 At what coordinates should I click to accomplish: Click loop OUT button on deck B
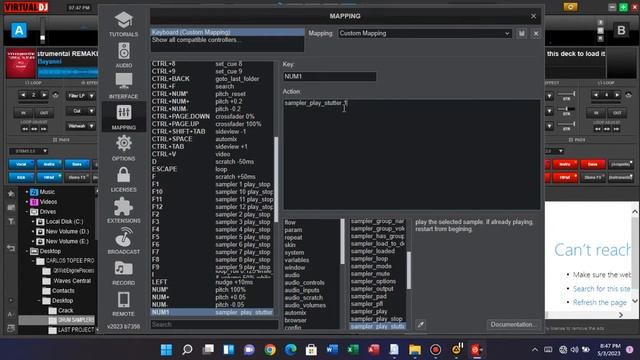tap(617, 113)
